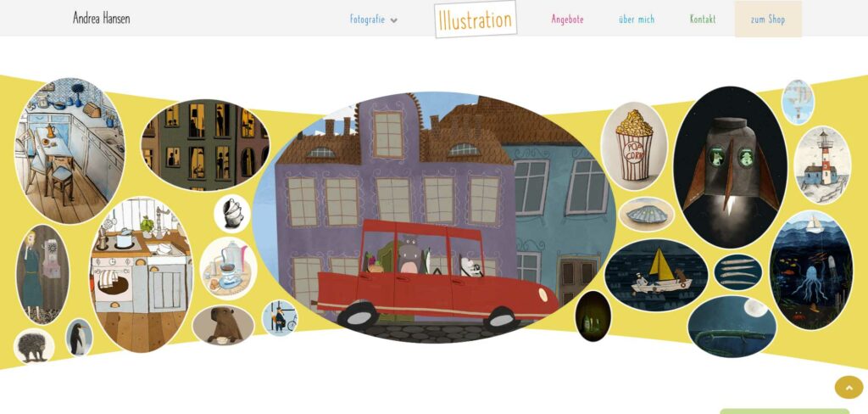Click the Andrea Hansen site title
The width and height of the screenshot is (868, 414).
102,19
